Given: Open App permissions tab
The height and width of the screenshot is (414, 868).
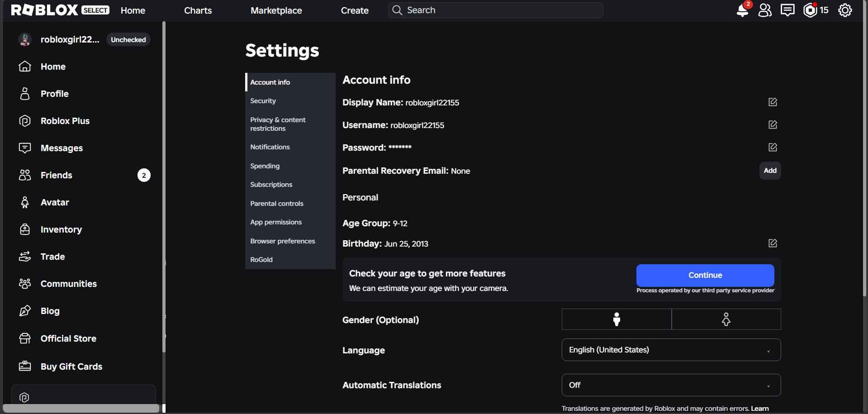Looking at the screenshot, I should tap(290, 222).
